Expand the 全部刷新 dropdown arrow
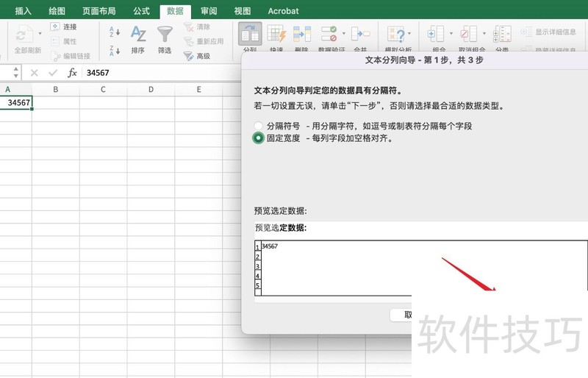The width and height of the screenshot is (588, 378). coord(40,33)
